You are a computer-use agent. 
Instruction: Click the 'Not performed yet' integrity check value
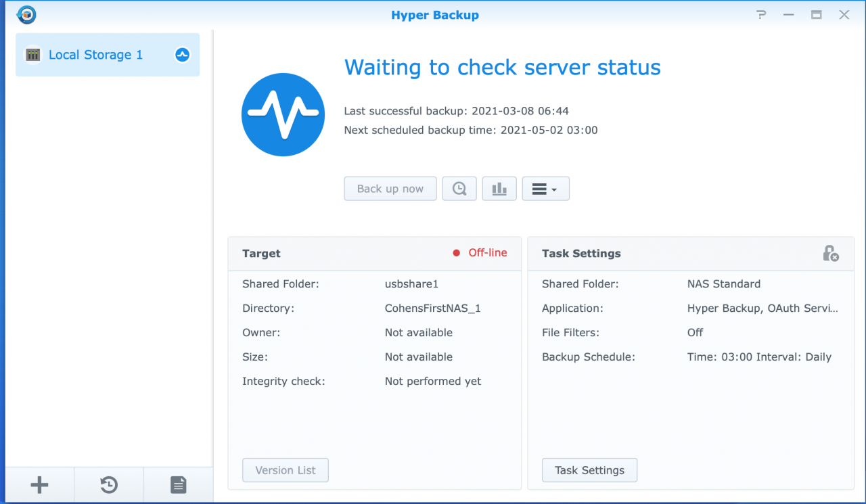click(x=433, y=382)
